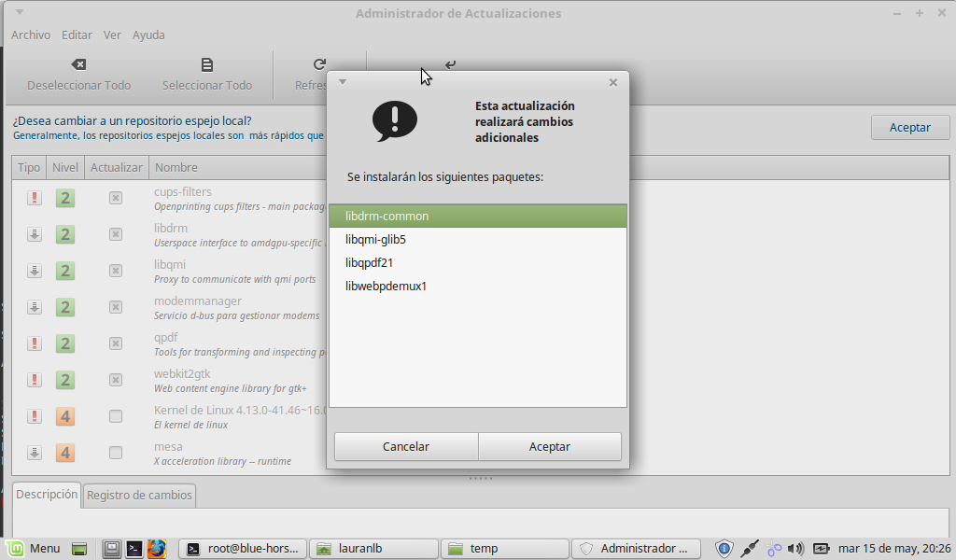Toggle the cups-filters update checkbox
956x560 pixels.
[116, 198]
